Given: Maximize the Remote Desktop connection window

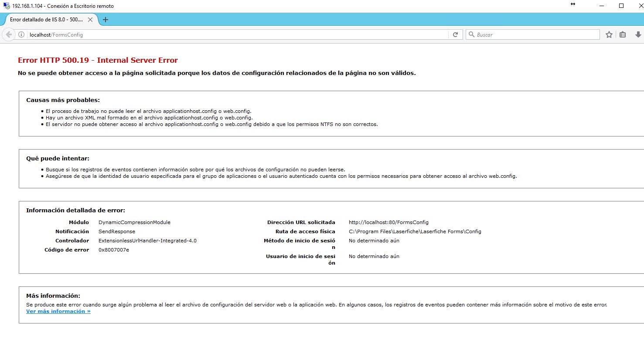Looking at the screenshot, I should (x=621, y=6).
